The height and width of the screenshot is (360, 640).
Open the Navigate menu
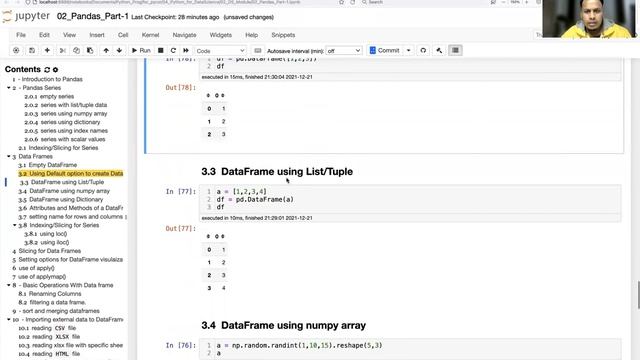point(184,35)
